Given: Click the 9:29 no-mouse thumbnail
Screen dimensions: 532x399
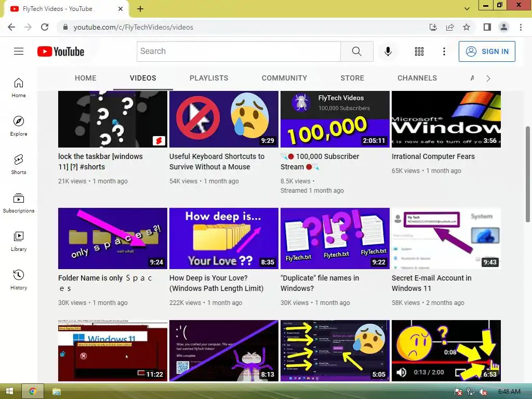Looking at the screenshot, I should click(223, 119).
